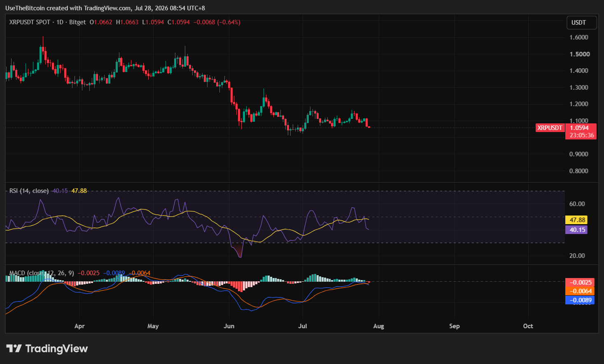Click the 60.00 RSI scale label

point(577,204)
